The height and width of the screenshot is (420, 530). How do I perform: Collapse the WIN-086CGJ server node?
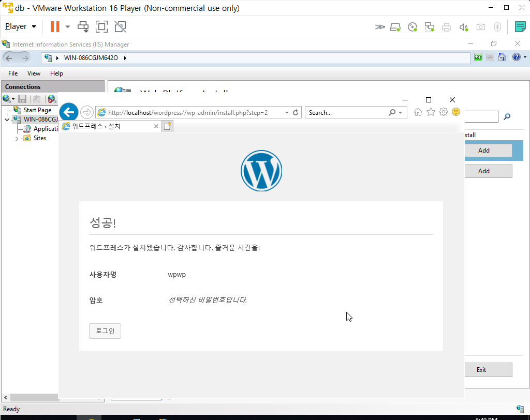pyautogui.click(x=7, y=119)
